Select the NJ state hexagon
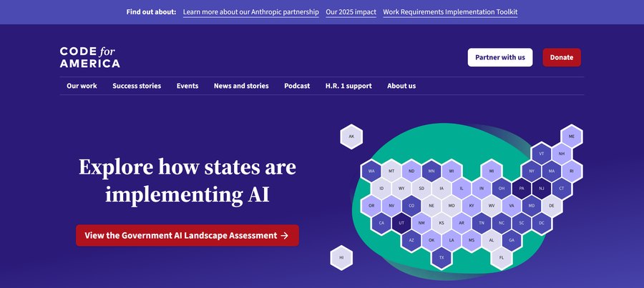This screenshot has width=644, height=288. click(x=542, y=189)
